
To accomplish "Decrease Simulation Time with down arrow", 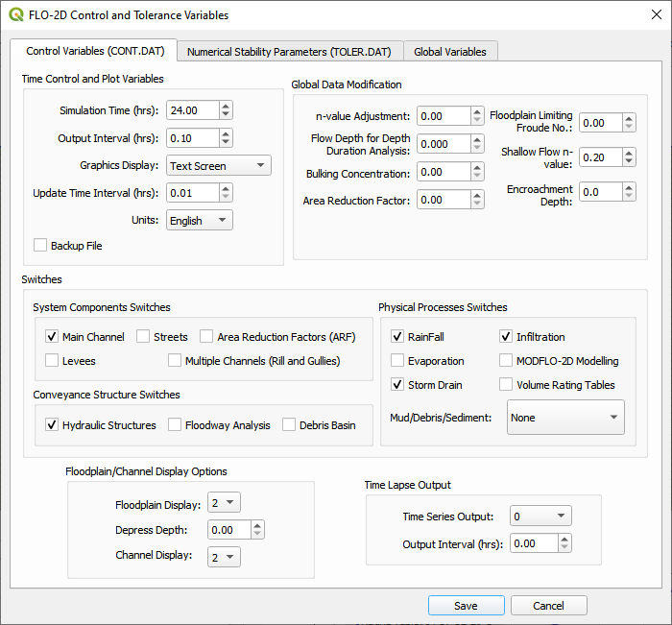I will 226,115.
